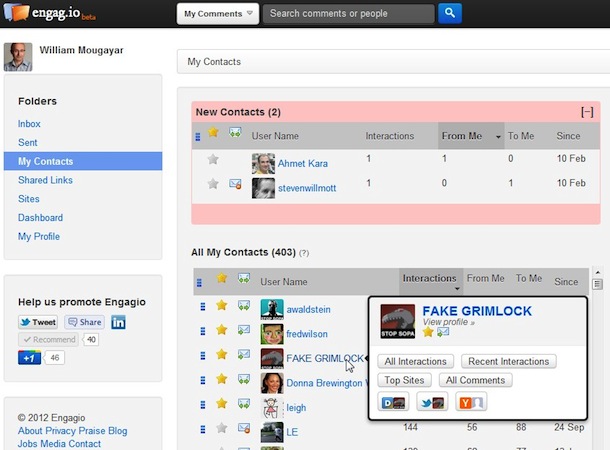Click the follow icon for Donna Brewington
The height and width of the screenshot is (450, 610).
(244, 379)
